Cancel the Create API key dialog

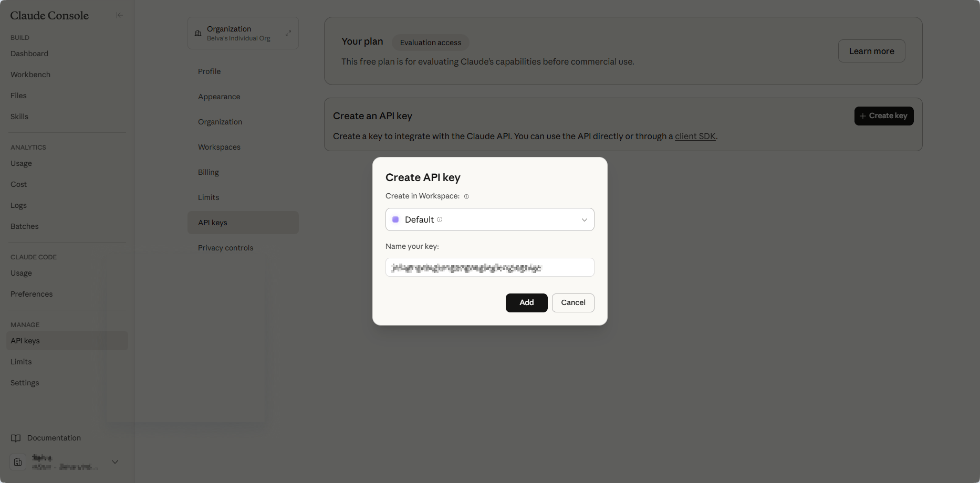pyautogui.click(x=573, y=302)
